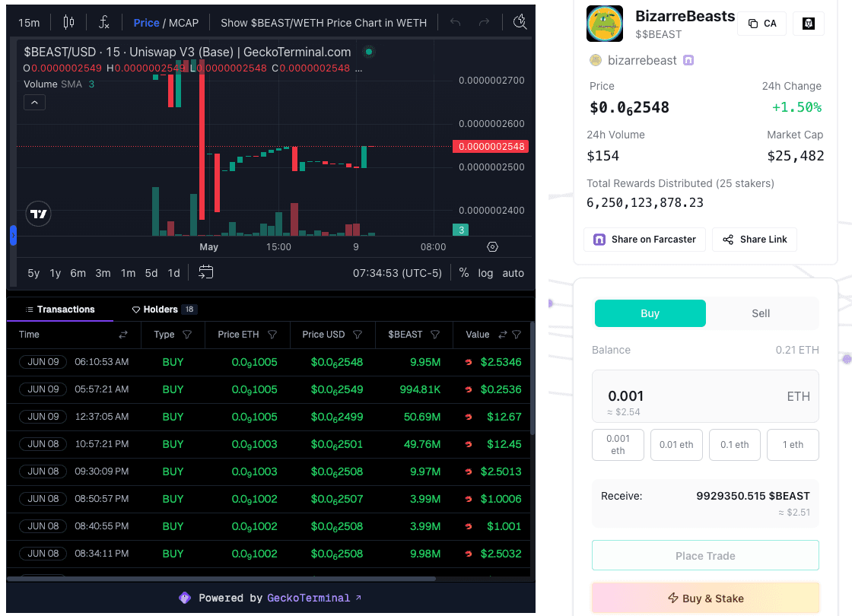
Task: Open the GeckoTerminal link in footer
Action: [x=314, y=598]
